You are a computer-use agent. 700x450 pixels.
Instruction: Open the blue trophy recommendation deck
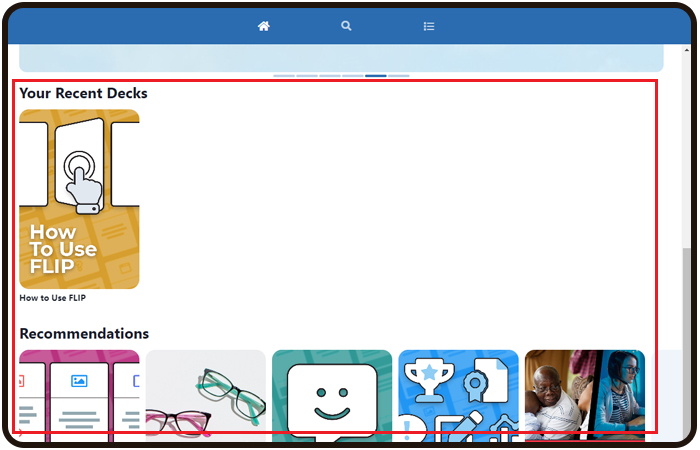point(458,396)
